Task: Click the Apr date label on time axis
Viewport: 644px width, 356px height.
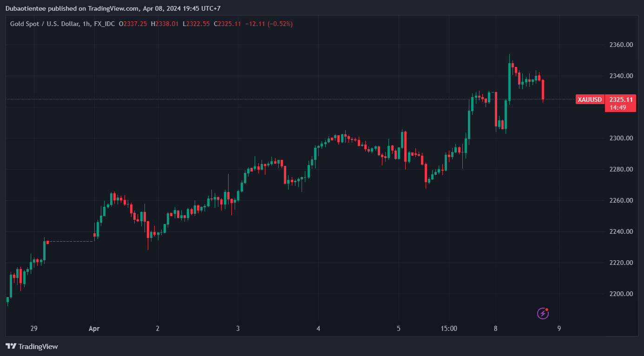Action: tap(94, 329)
